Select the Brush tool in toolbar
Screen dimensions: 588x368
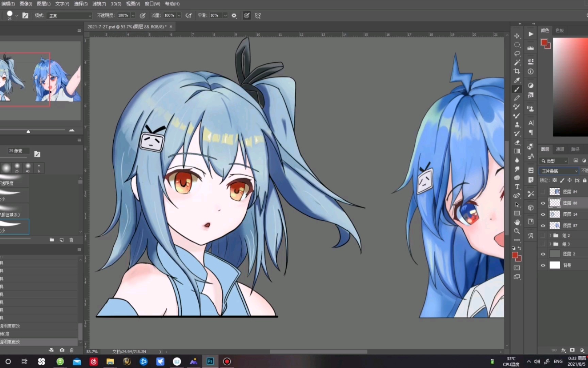point(517,89)
